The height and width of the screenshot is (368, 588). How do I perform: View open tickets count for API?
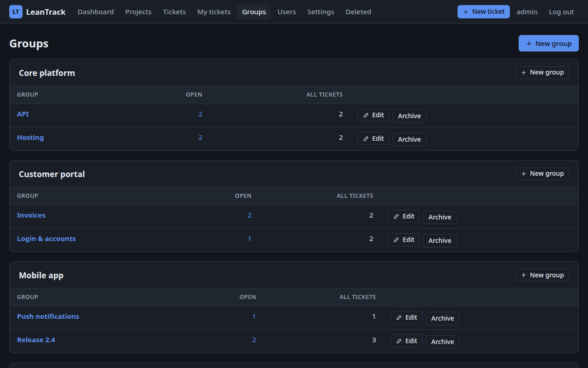200,114
